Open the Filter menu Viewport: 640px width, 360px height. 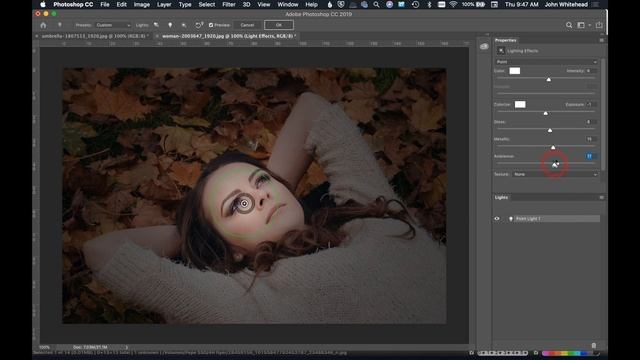(229, 4)
